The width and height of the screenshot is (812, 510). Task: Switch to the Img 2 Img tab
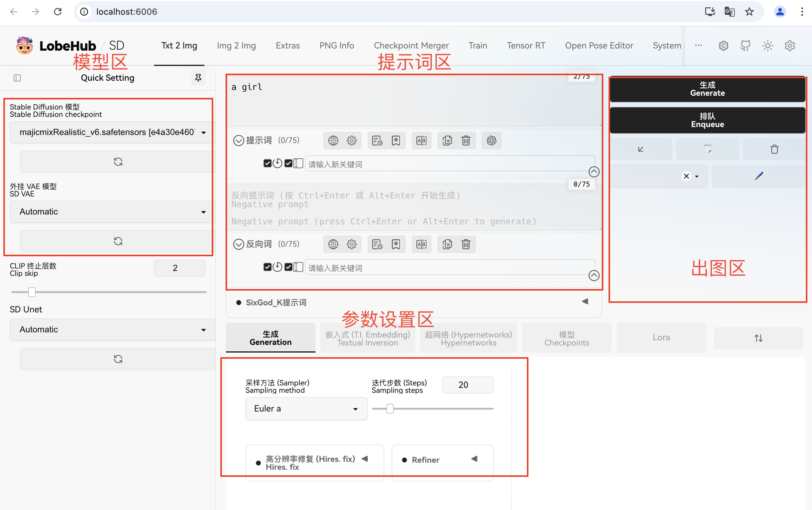(236, 45)
